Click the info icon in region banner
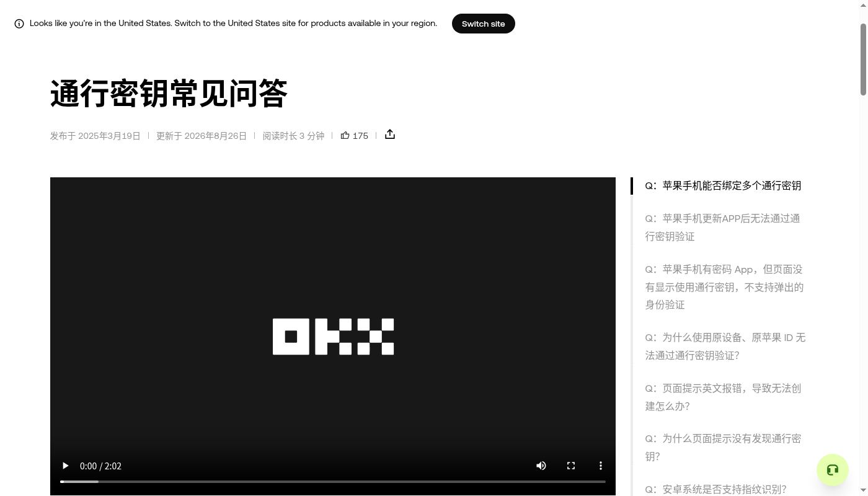868x496 pixels. coord(19,24)
